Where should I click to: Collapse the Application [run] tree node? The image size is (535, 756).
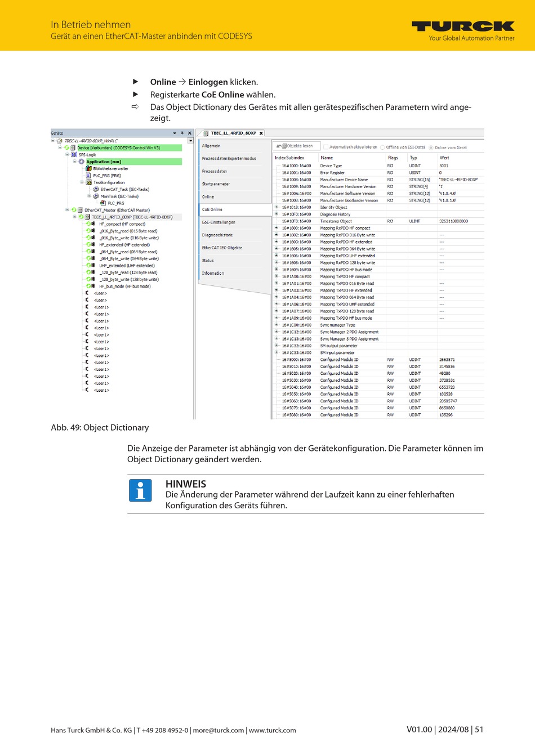click(x=74, y=162)
